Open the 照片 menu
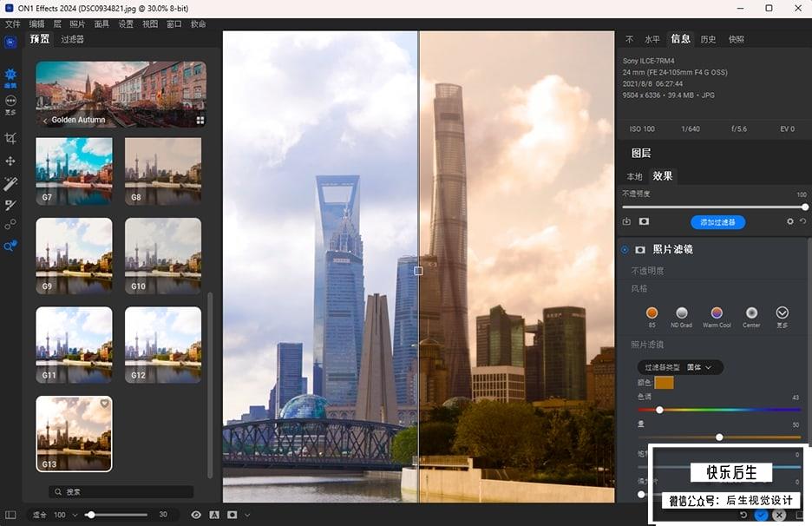The height and width of the screenshot is (526, 812). (x=77, y=23)
